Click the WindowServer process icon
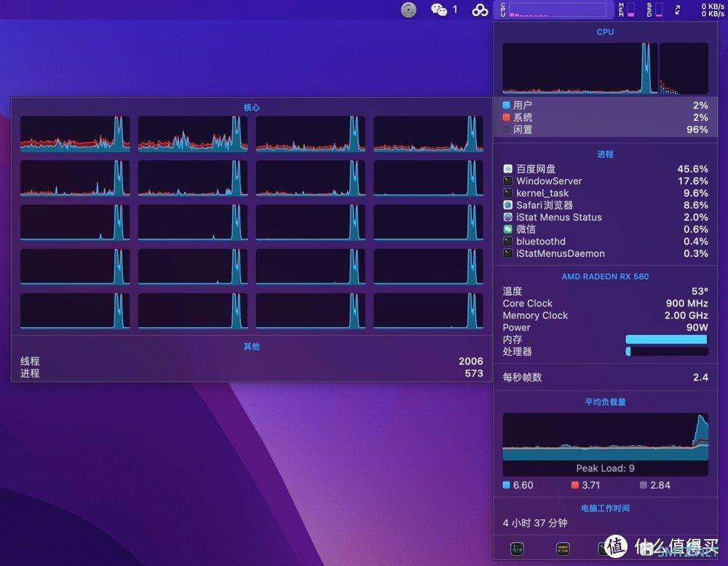This screenshot has height=566, width=728. [507, 181]
